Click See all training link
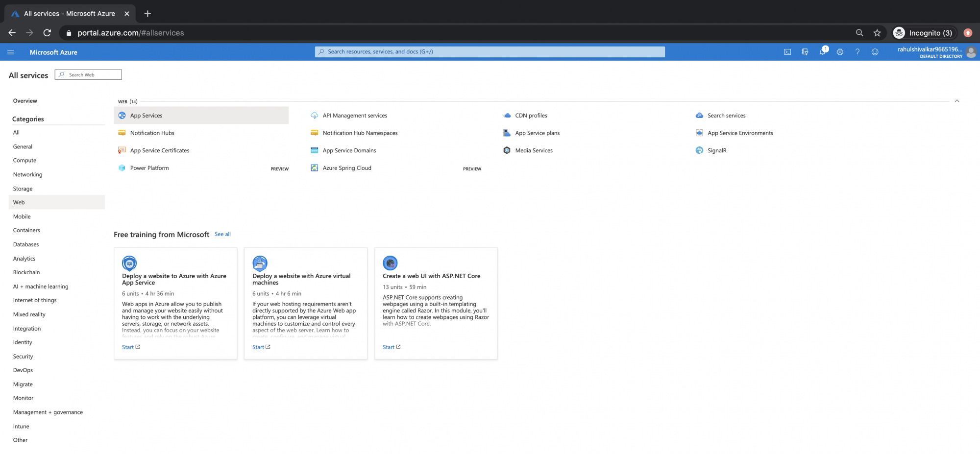Image resolution: width=980 pixels, height=454 pixels. (x=222, y=234)
